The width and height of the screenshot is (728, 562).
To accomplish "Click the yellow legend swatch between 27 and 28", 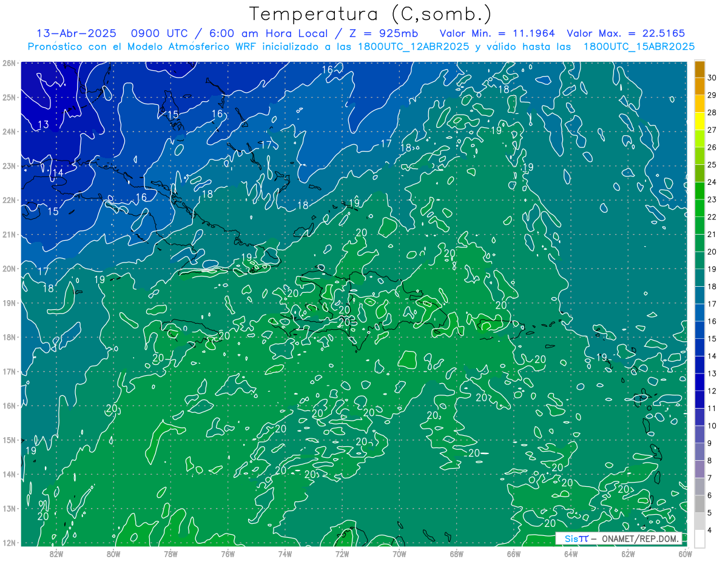I will tap(700, 121).
